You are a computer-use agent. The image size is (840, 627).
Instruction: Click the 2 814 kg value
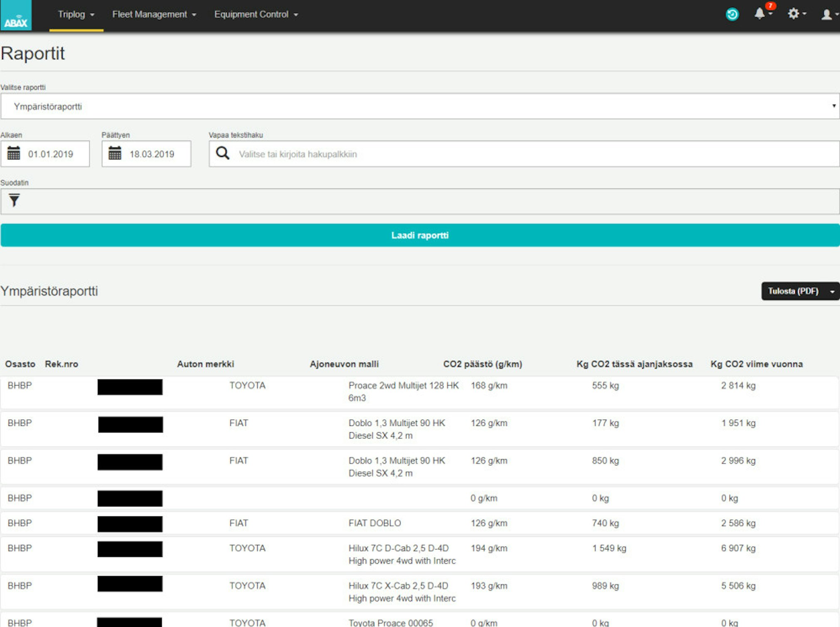click(738, 385)
